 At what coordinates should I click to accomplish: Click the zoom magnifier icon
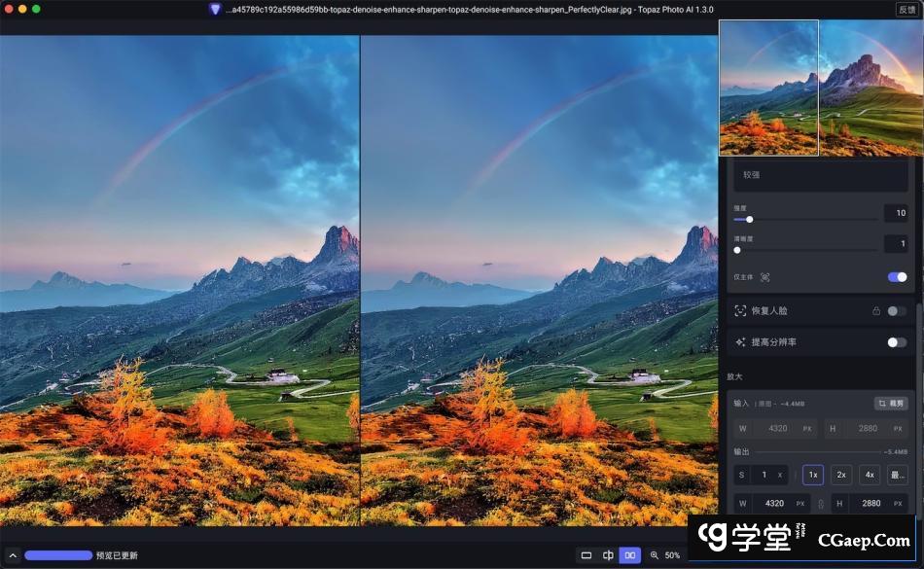655,555
